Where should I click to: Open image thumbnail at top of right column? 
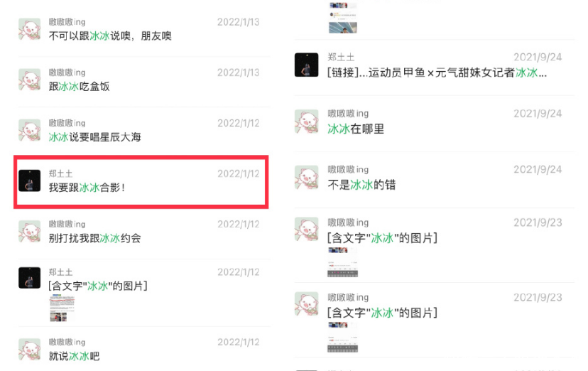point(343,18)
